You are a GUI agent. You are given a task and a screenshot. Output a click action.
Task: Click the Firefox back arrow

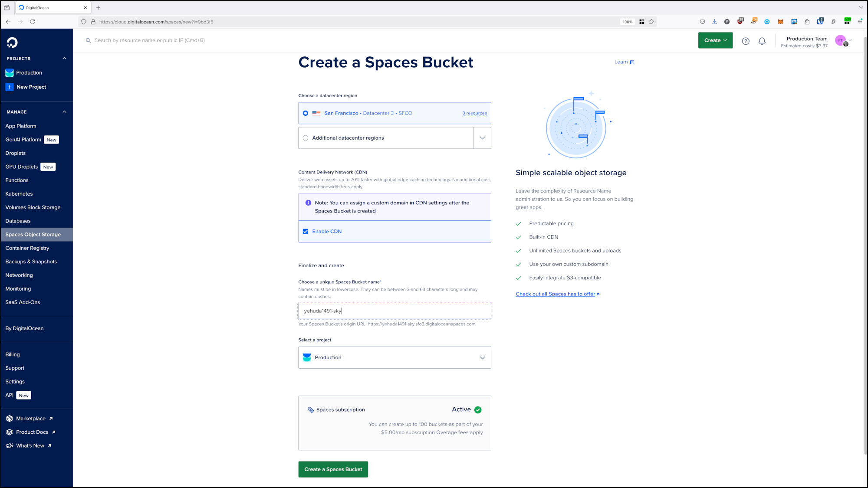(8, 22)
